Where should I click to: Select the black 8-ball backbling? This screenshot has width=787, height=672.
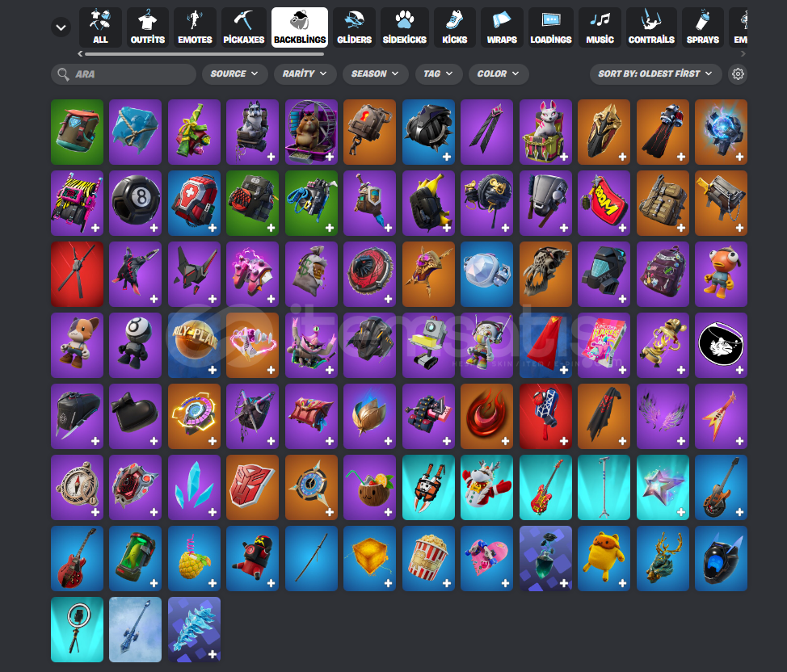(x=136, y=204)
